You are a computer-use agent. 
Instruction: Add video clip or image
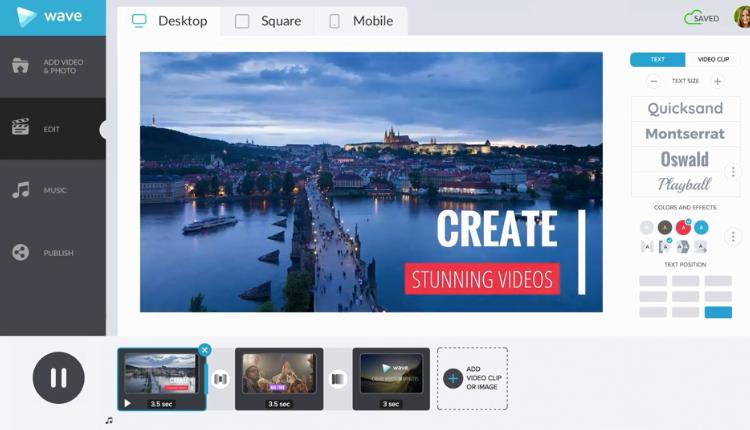[472, 378]
